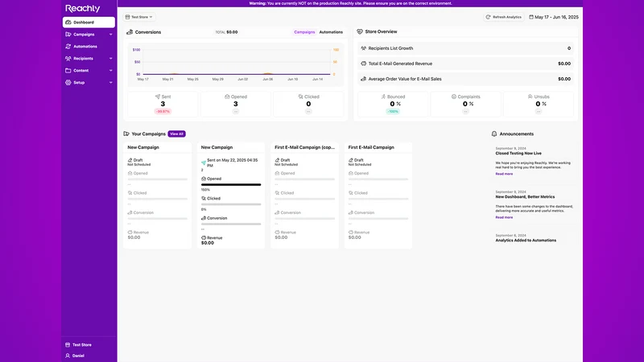
Task: Click the Sent paper-plane icon
Action: click(x=158, y=97)
